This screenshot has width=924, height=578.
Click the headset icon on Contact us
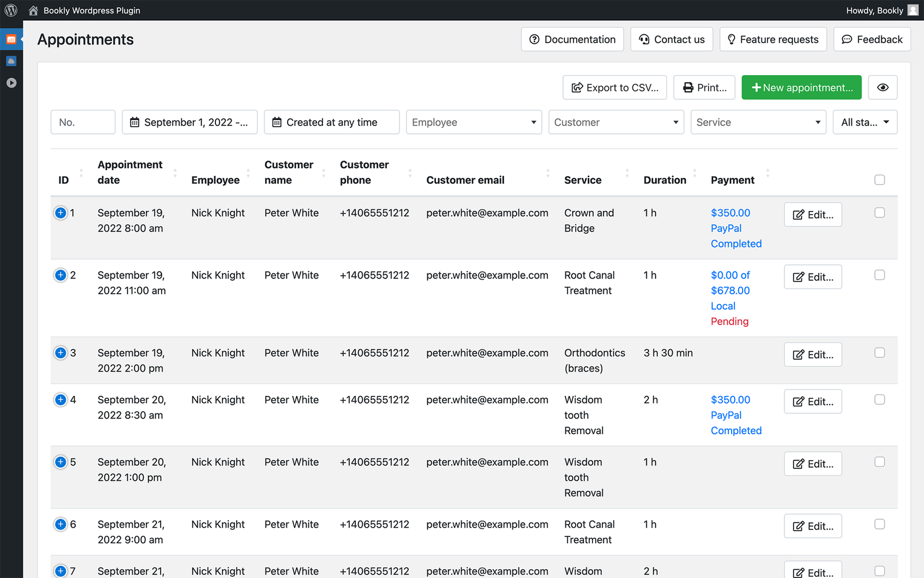coord(644,39)
